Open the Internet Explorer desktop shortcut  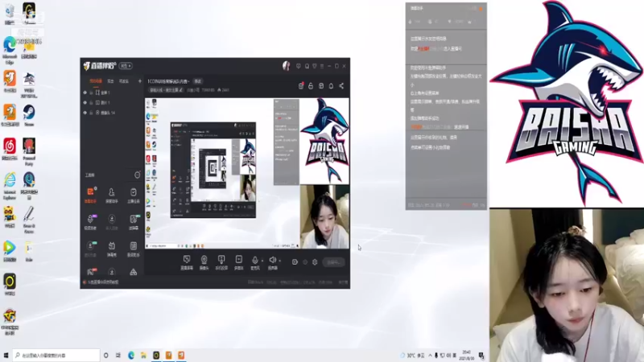[10, 186]
